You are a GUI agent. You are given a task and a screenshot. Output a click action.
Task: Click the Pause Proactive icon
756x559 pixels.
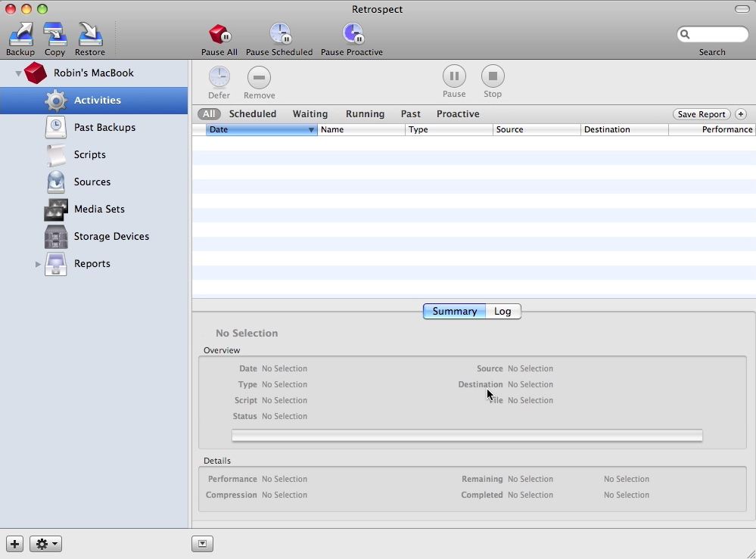click(353, 34)
